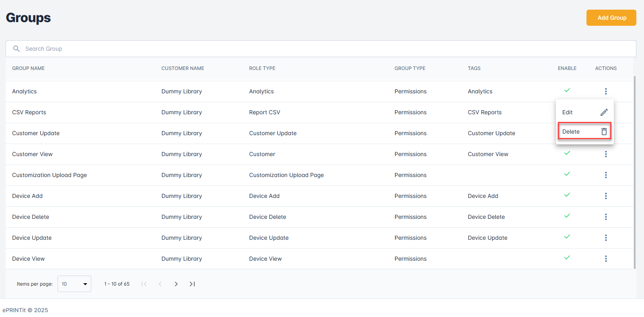Screen dimensions: 644x317
Task: Sort by the Group Name column header
Action: (29, 68)
